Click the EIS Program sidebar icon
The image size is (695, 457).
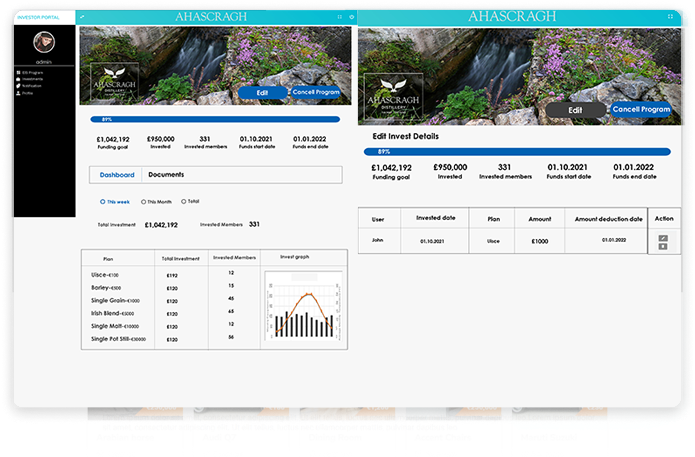click(x=18, y=72)
